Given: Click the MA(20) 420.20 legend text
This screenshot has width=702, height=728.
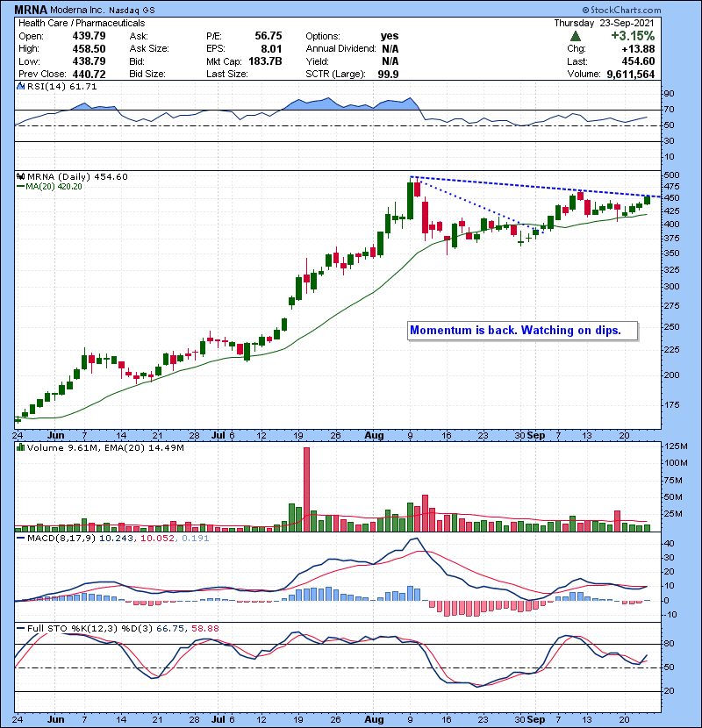Looking at the screenshot, I should pos(54,187).
